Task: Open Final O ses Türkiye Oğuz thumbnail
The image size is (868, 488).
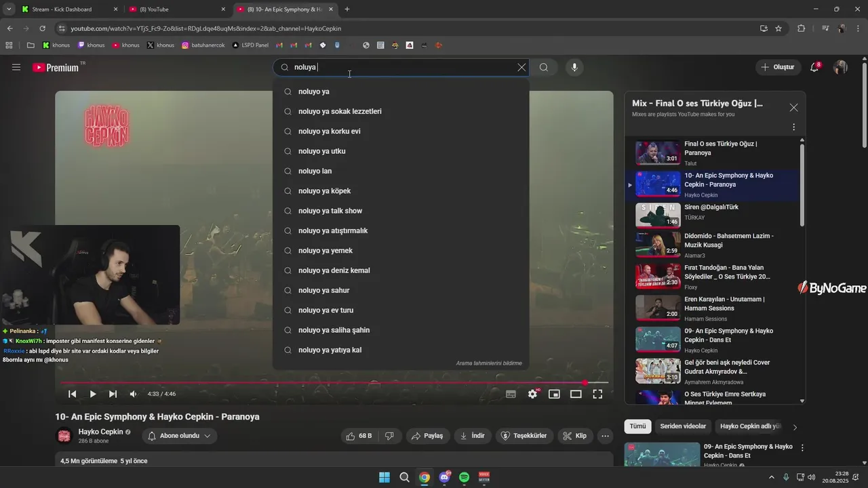Action: [658, 152]
